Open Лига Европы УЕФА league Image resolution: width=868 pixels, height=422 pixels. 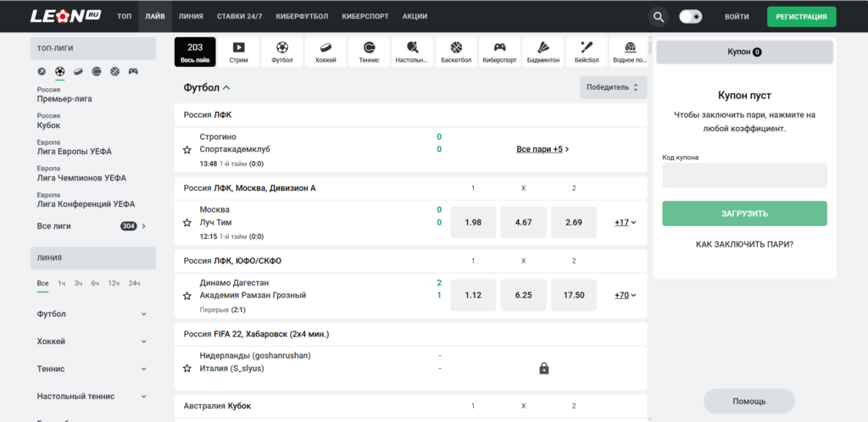click(x=75, y=147)
